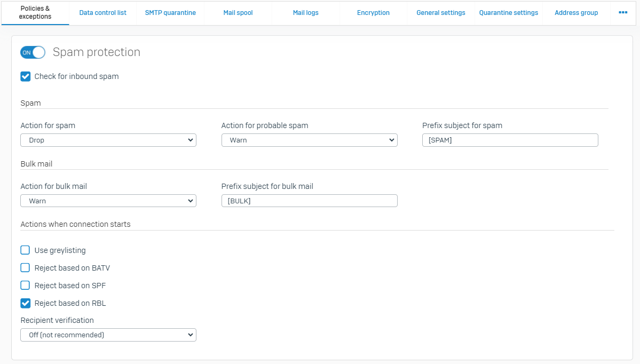Click the Prefix subject for bulk mail field
640x364 pixels.
coord(309,201)
